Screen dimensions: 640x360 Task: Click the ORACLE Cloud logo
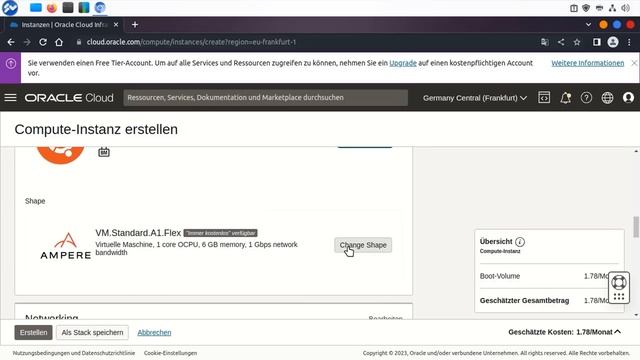[69, 98]
